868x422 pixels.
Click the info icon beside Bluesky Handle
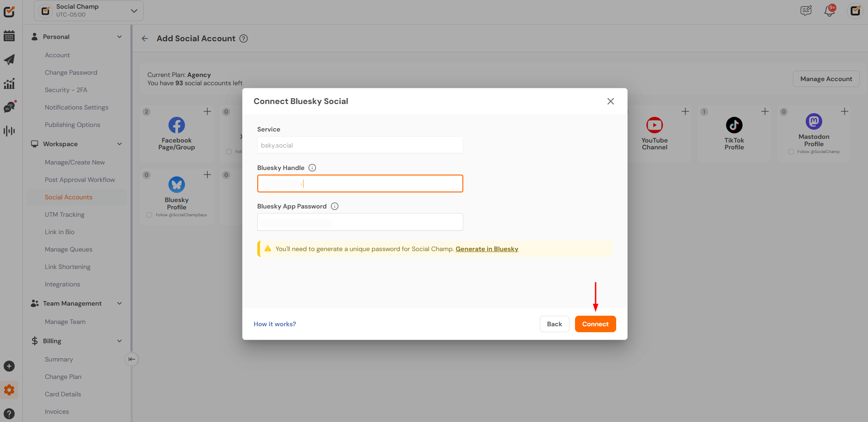pos(312,168)
